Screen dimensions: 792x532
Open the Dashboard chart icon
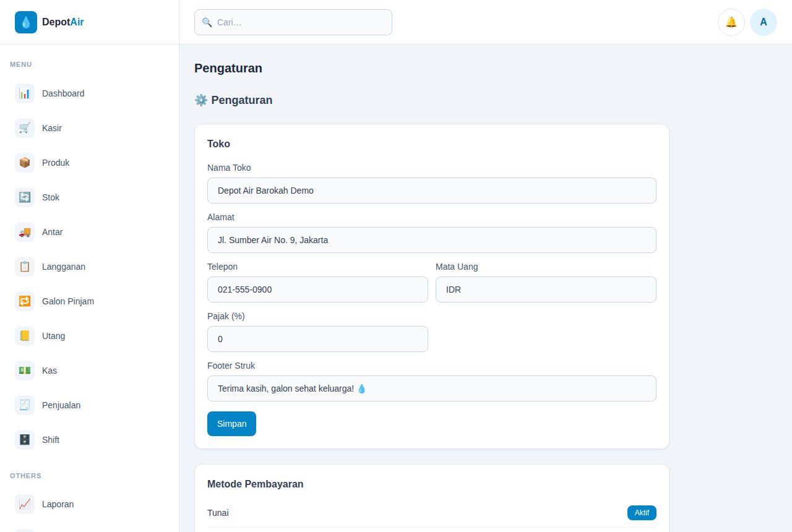[25, 93]
